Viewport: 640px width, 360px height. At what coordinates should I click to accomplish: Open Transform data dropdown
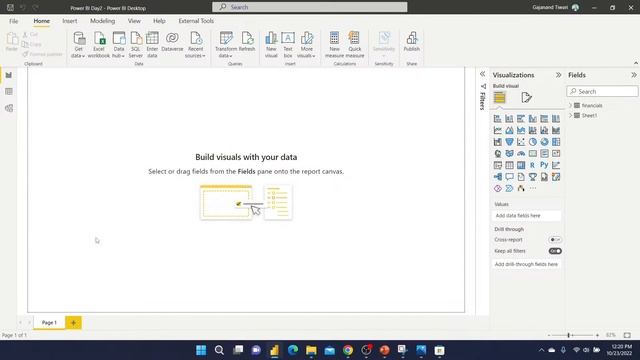coord(226,45)
